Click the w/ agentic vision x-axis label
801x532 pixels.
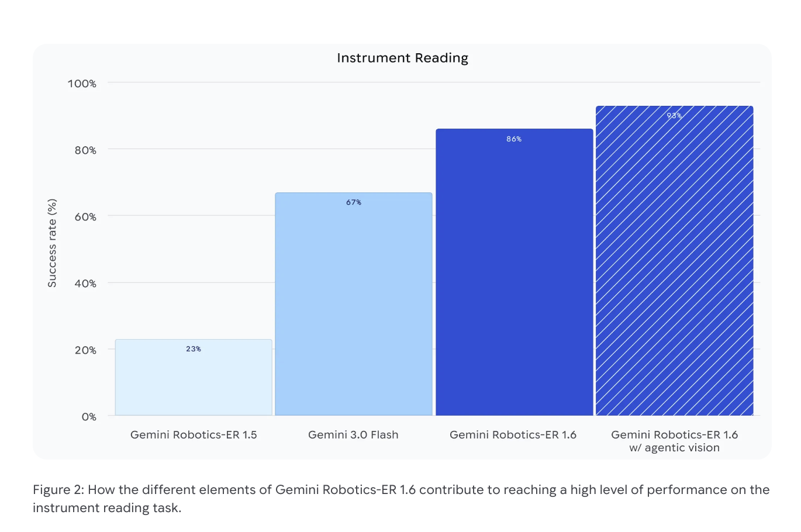point(674,448)
